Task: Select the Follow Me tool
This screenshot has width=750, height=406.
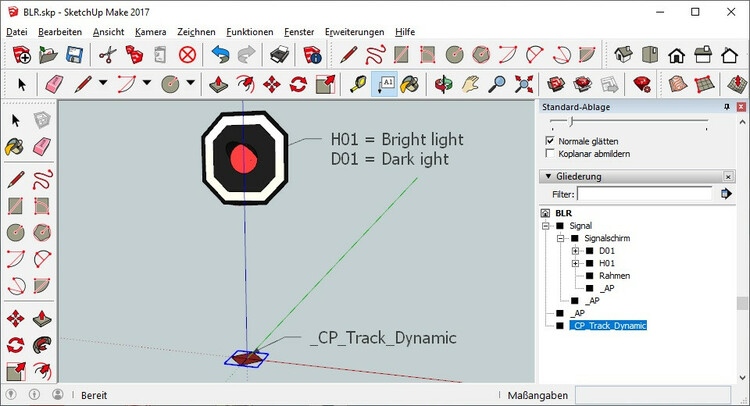Action: pyautogui.click(x=42, y=344)
